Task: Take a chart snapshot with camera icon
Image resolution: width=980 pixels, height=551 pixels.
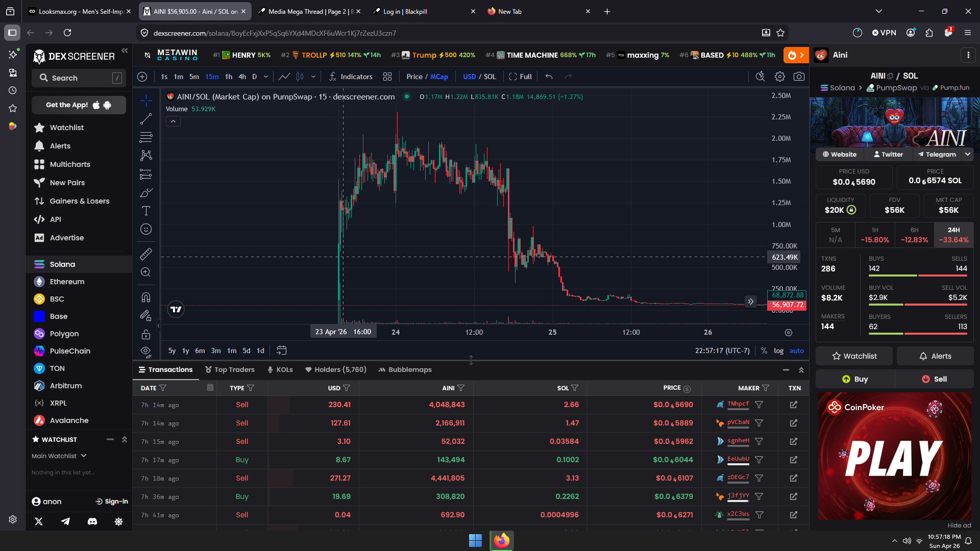Action: click(x=799, y=77)
